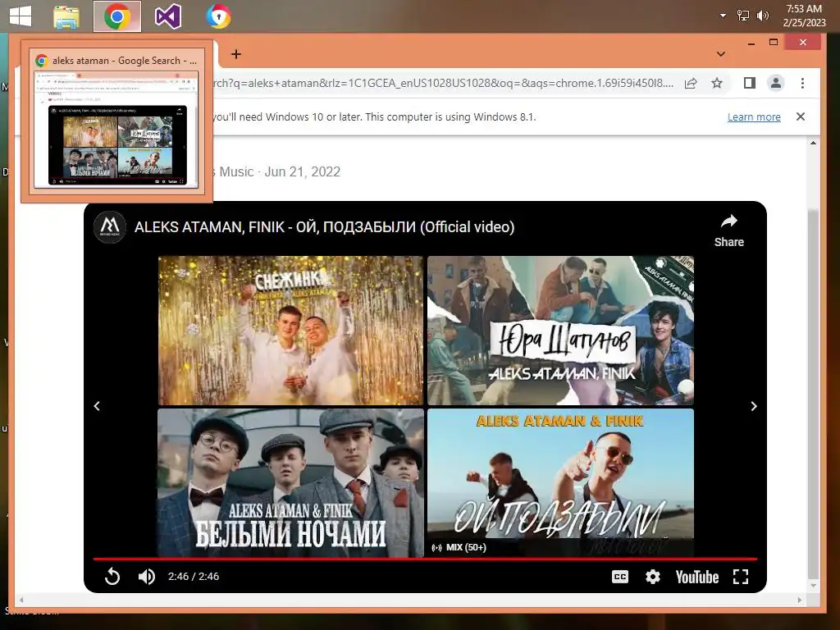This screenshot has height=630, width=840.
Task: Open File Explorer from the taskbar
Action: click(66, 16)
